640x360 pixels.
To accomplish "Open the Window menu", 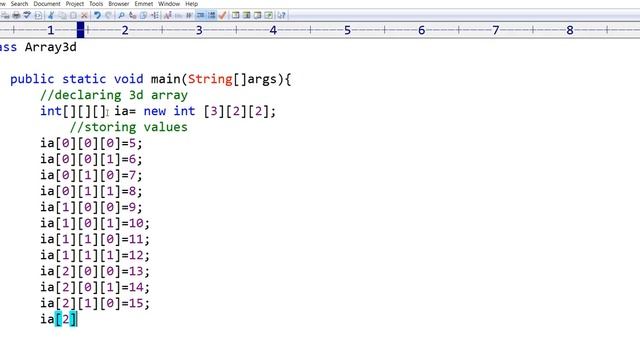I will (x=169, y=4).
